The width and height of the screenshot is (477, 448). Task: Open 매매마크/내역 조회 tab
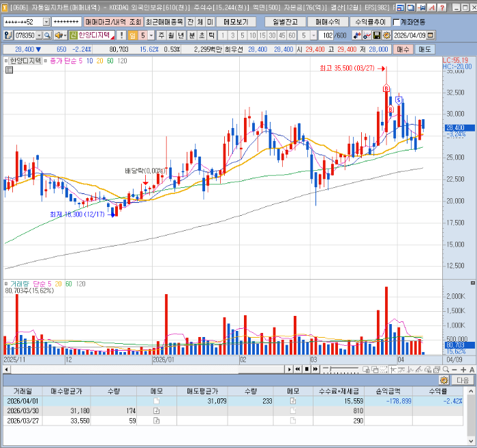click(x=113, y=22)
